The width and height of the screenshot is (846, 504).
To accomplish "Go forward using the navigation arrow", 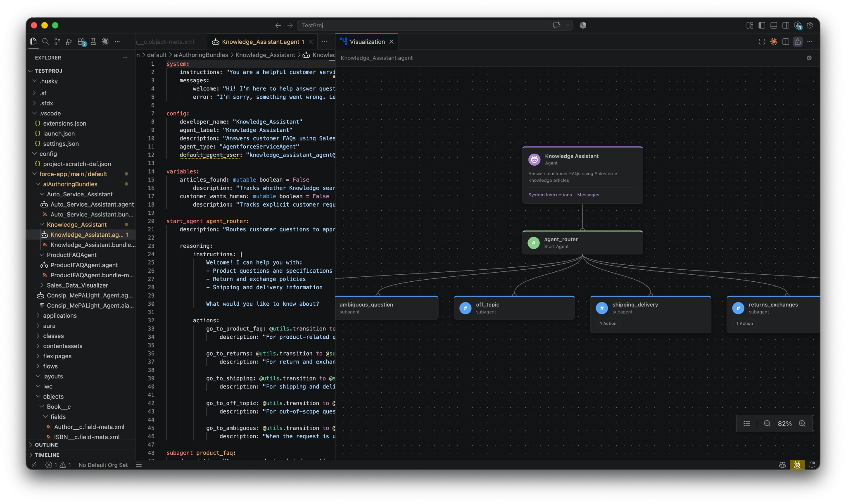I will click(290, 25).
